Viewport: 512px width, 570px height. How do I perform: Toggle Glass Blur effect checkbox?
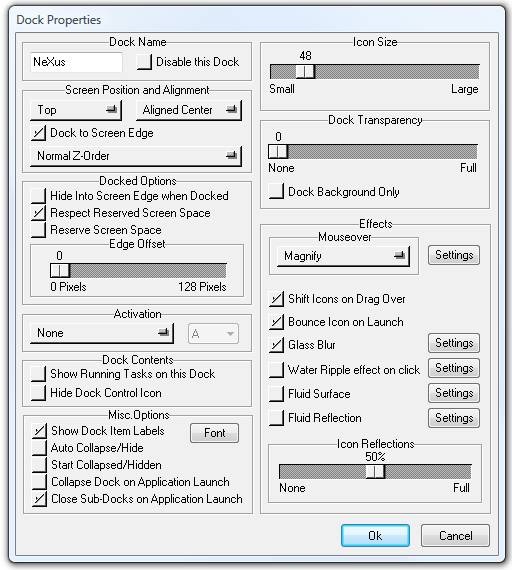(276, 345)
